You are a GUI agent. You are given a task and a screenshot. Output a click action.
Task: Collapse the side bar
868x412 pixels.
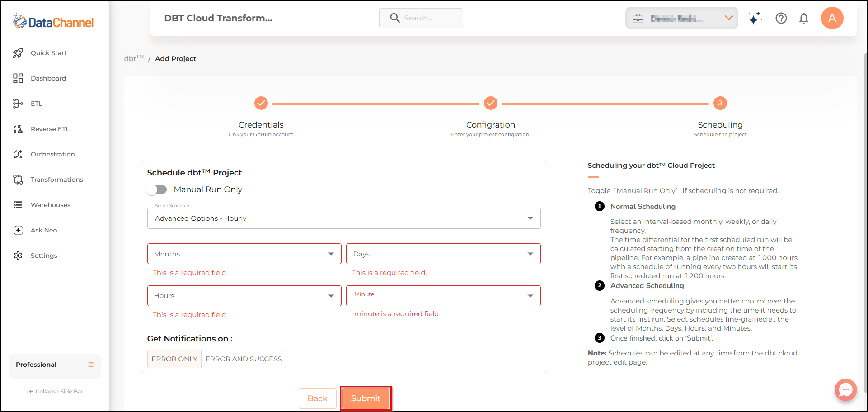[55, 392]
